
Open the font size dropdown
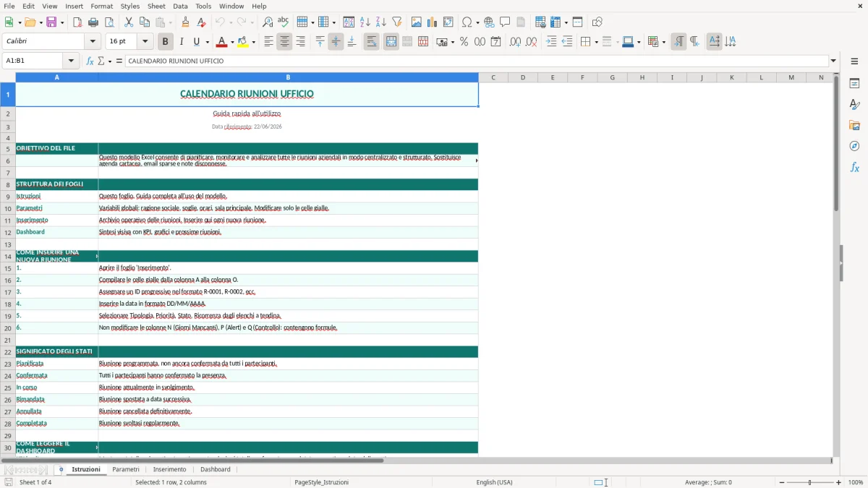145,42
